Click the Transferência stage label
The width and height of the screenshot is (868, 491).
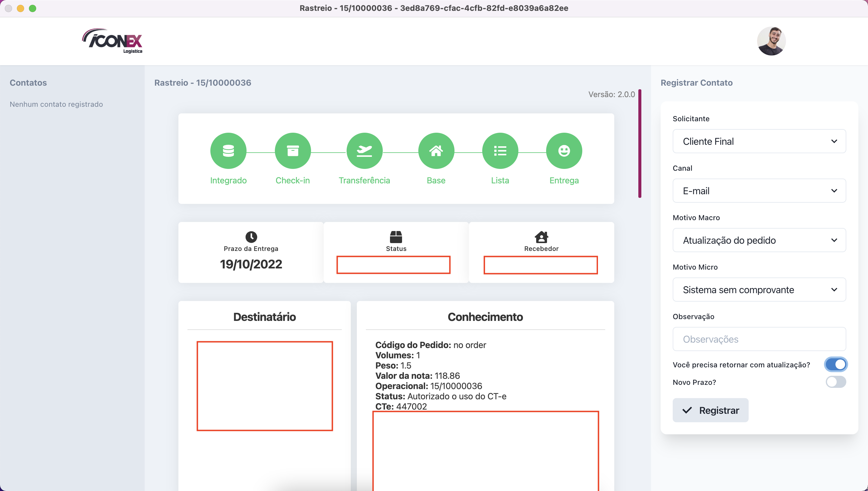(x=364, y=180)
